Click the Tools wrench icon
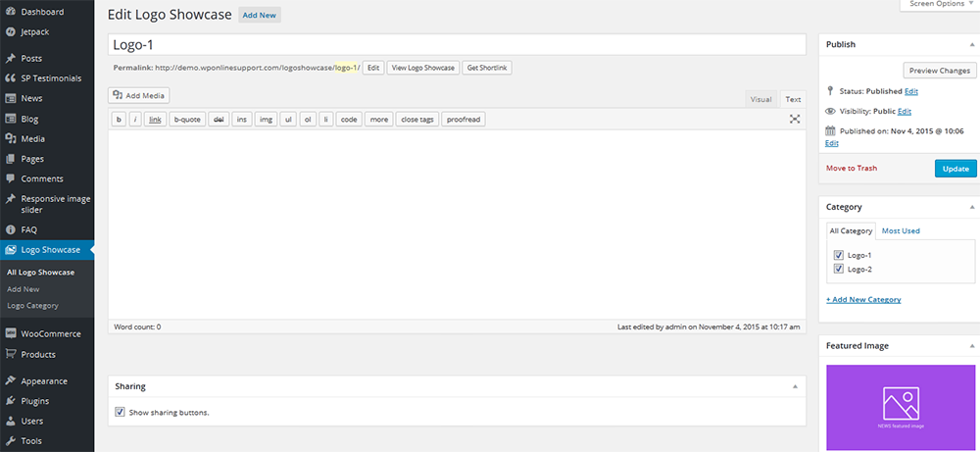 (x=10, y=441)
